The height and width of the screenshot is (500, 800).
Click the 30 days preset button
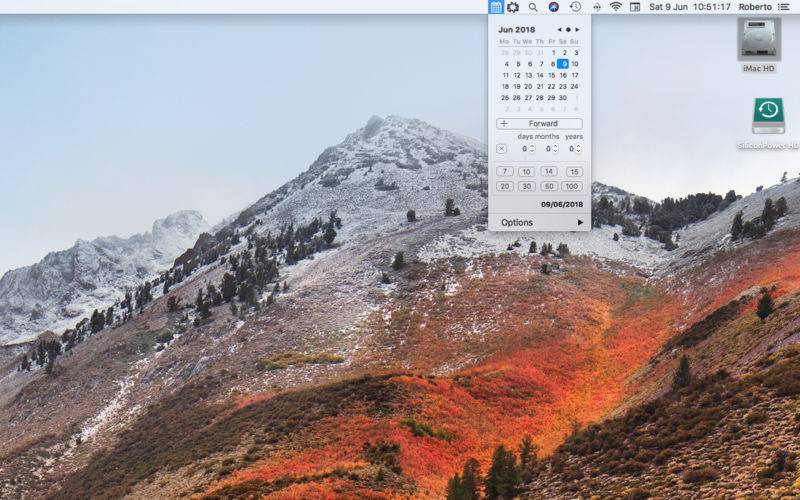[x=527, y=186]
